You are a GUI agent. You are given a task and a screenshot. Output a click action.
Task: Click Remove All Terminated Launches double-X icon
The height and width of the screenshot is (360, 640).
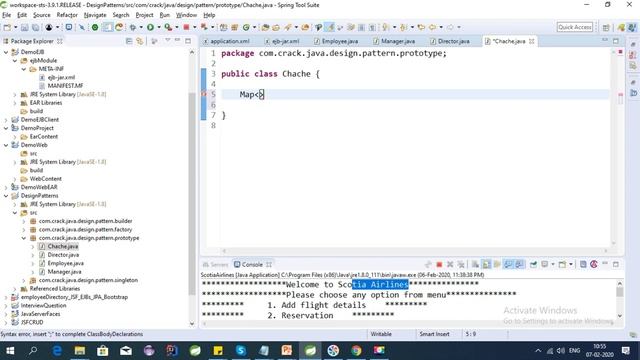(x=461, y=264)
